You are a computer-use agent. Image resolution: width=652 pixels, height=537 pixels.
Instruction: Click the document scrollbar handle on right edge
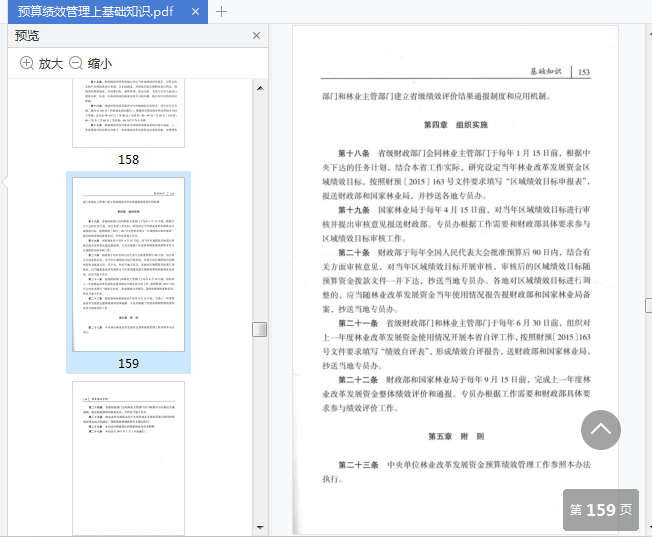(649, 305)
